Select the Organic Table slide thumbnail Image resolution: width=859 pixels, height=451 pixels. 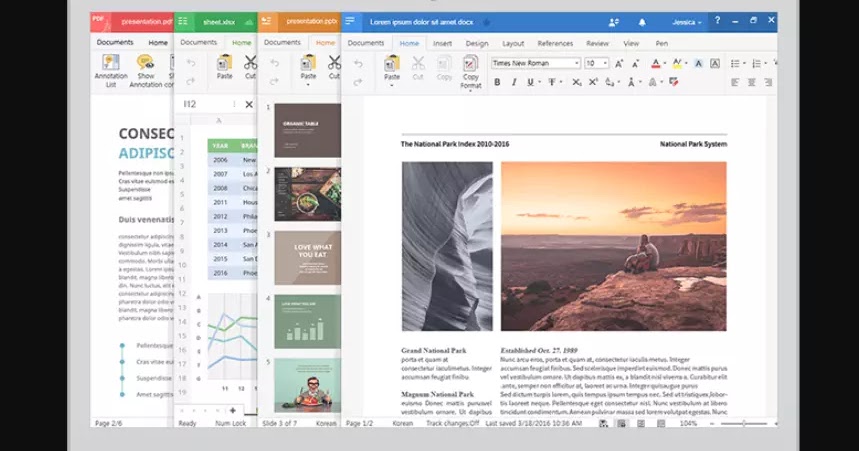(307, 130)
